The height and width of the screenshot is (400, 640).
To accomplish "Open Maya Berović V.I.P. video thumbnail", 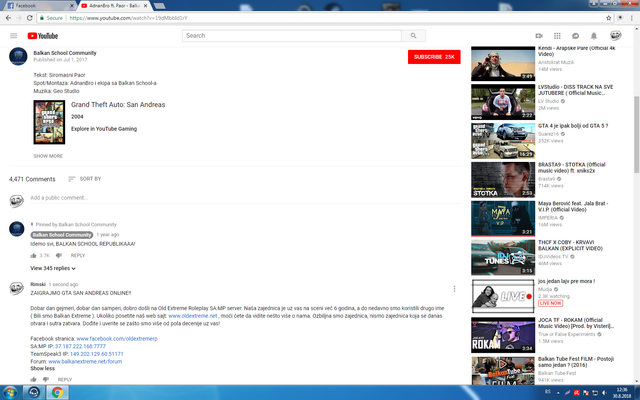I will point(503,218).
